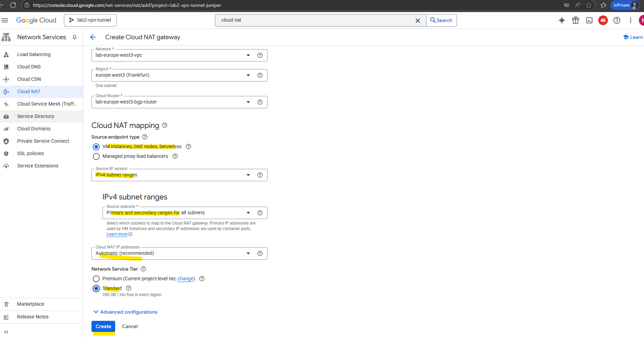The image size is (644, 337).
Task: Select Managed proxy load balancers option
Action: point(96,156)
